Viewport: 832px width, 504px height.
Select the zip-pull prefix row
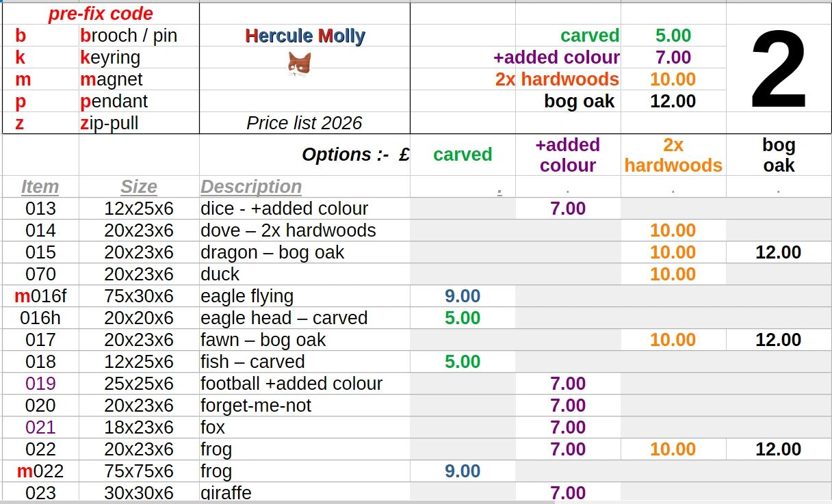point(101,123)
